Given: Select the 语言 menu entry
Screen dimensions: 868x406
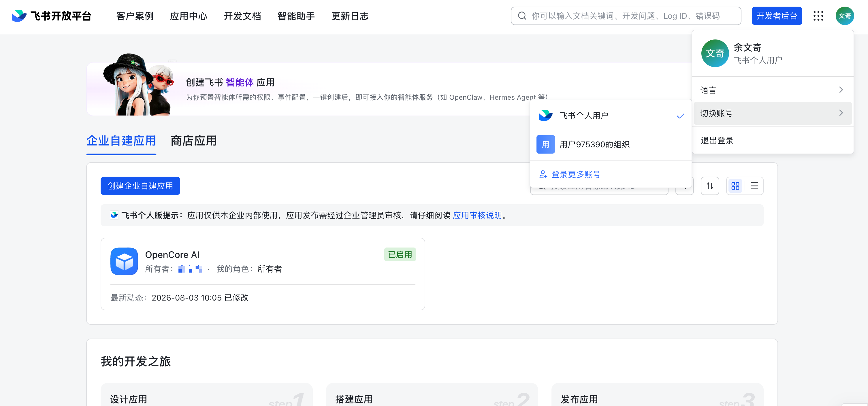Looking at the screenshot, I should (772, 90).
